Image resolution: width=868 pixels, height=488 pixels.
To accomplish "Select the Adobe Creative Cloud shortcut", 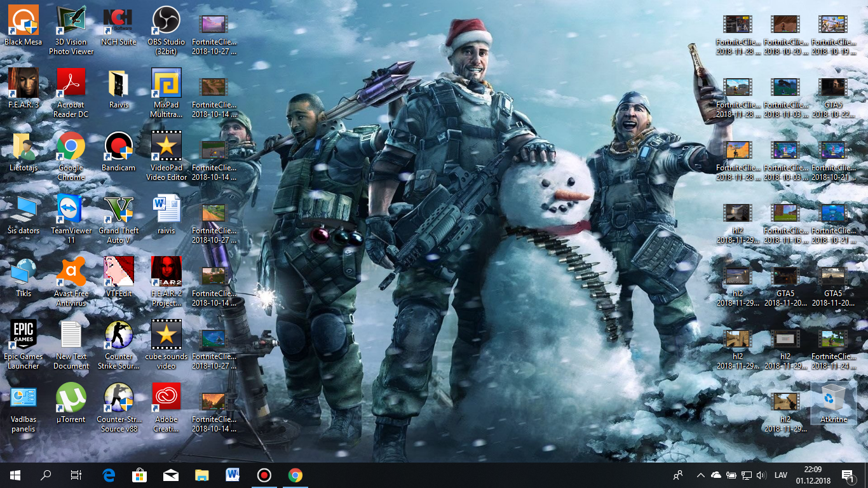I will [x=166, y=408].
